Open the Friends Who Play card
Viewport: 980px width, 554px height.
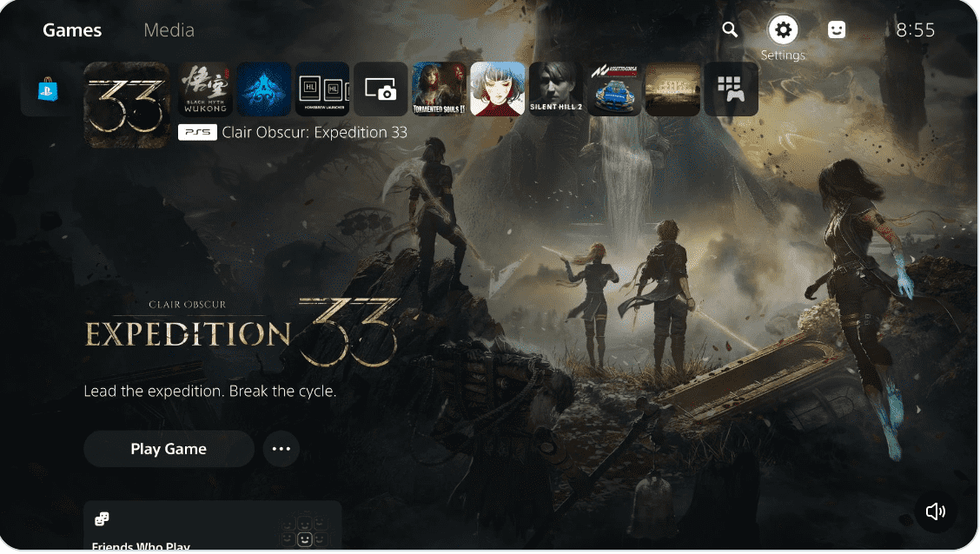pyautogui.click(x=213, y=526)
